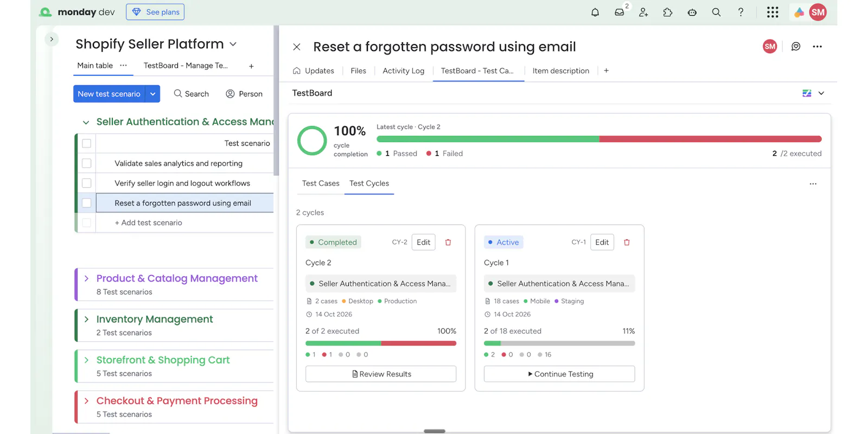Open the apps puzzle-piece icon

point(668,12)
